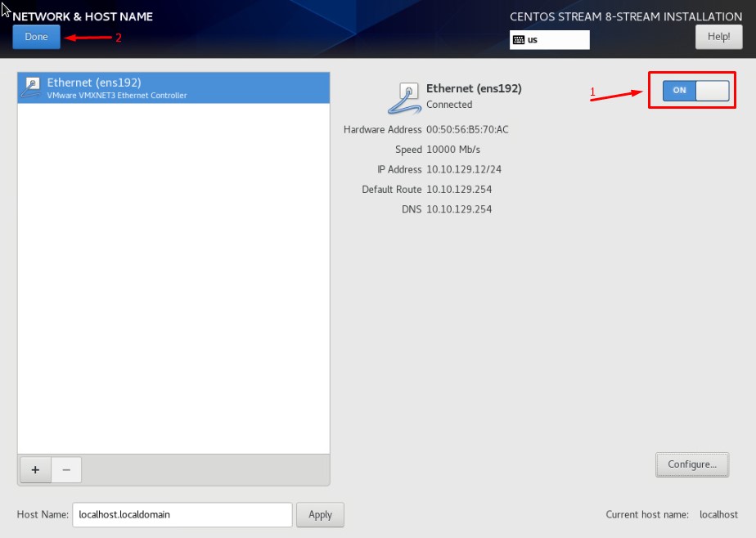Click the DNS value in details
This screenshot has height=538, width=756.
[459, 209]
